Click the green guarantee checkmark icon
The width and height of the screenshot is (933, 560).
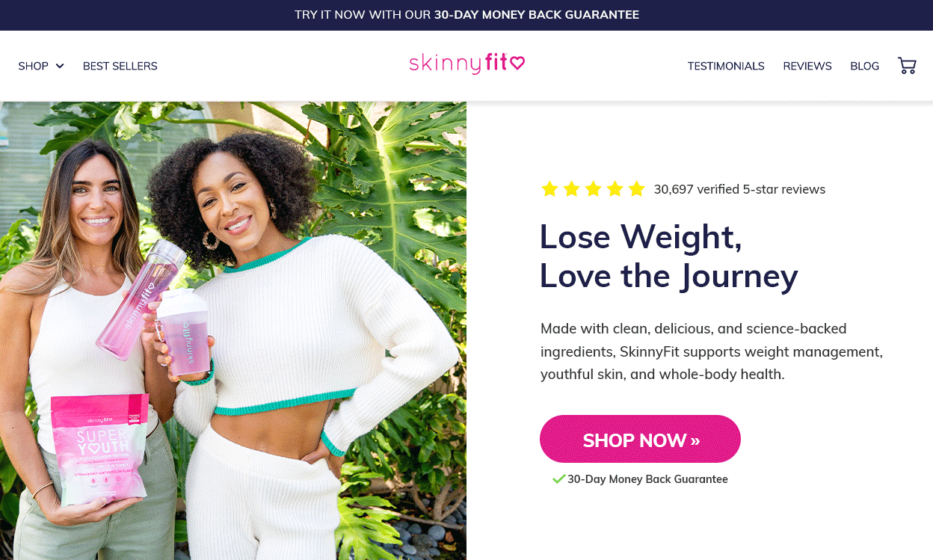coord(558,479)
